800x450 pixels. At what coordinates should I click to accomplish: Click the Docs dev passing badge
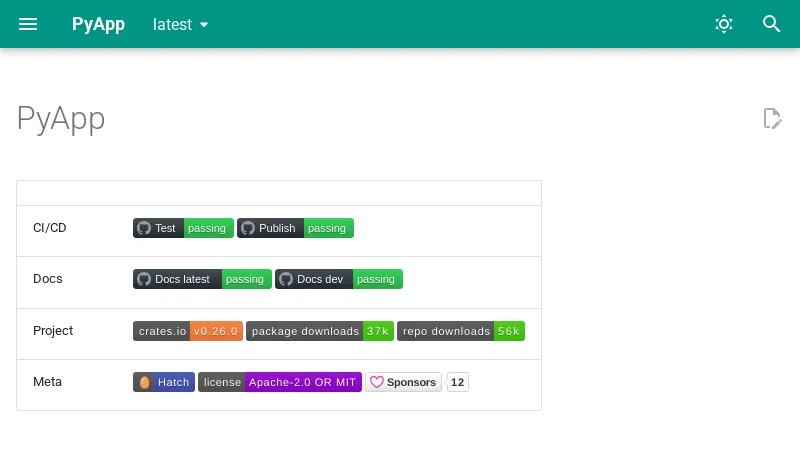coord(339,279)
